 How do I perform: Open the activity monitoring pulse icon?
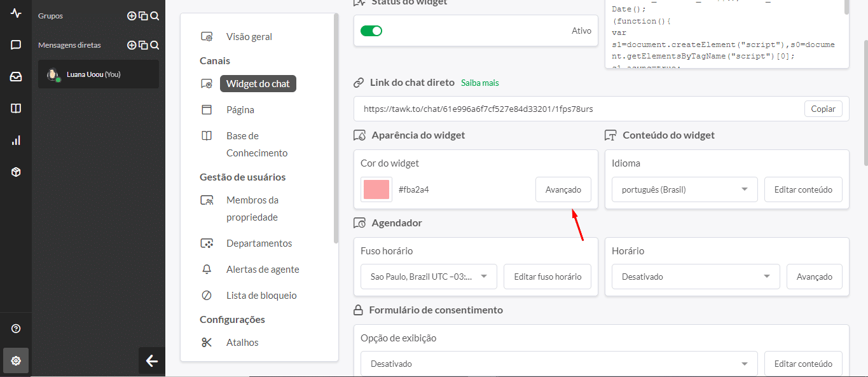(16, 13)
